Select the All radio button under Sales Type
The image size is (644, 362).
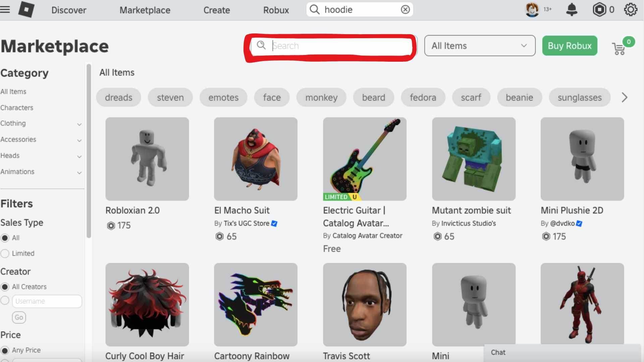(x=5, y=238)
